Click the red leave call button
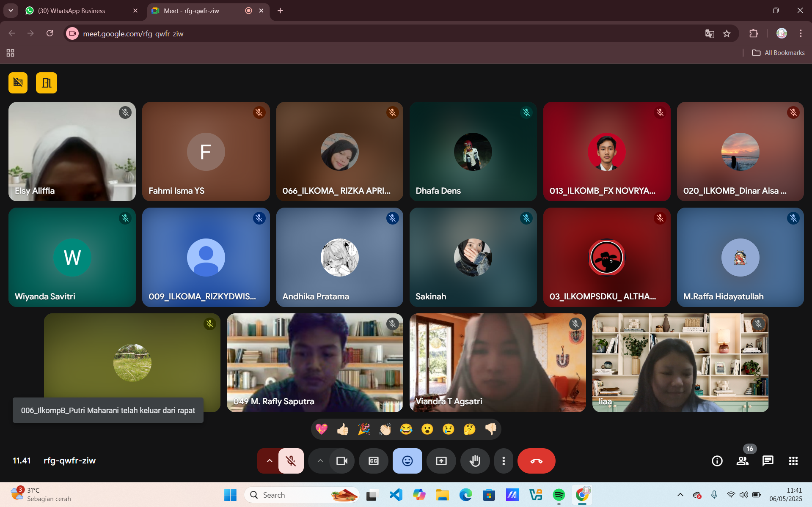The height and width of the screenshot is (507, 812). tap(536, 461)
